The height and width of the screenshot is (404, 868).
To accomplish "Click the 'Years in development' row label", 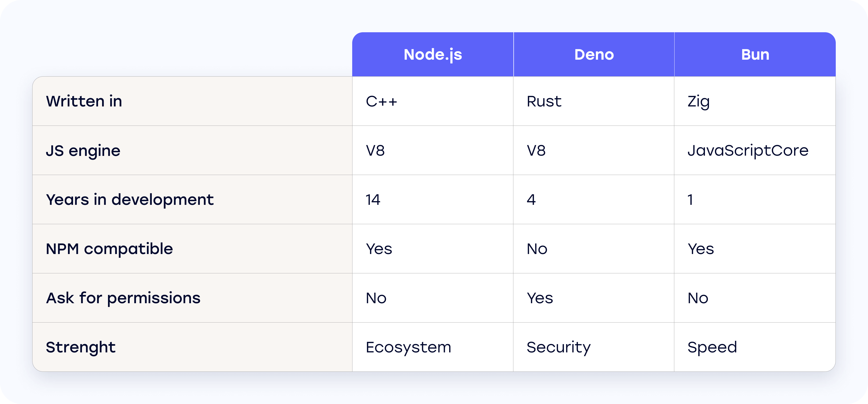I will coord(130,199).
